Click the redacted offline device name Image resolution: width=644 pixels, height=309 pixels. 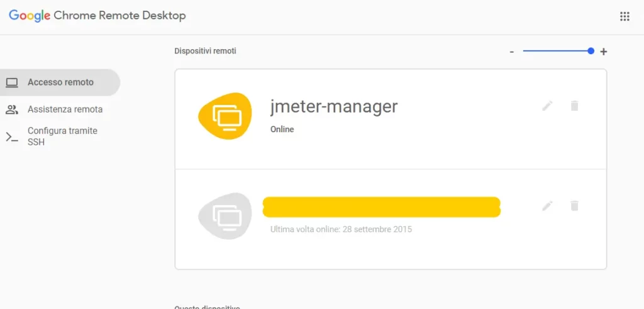pos(382,207)
